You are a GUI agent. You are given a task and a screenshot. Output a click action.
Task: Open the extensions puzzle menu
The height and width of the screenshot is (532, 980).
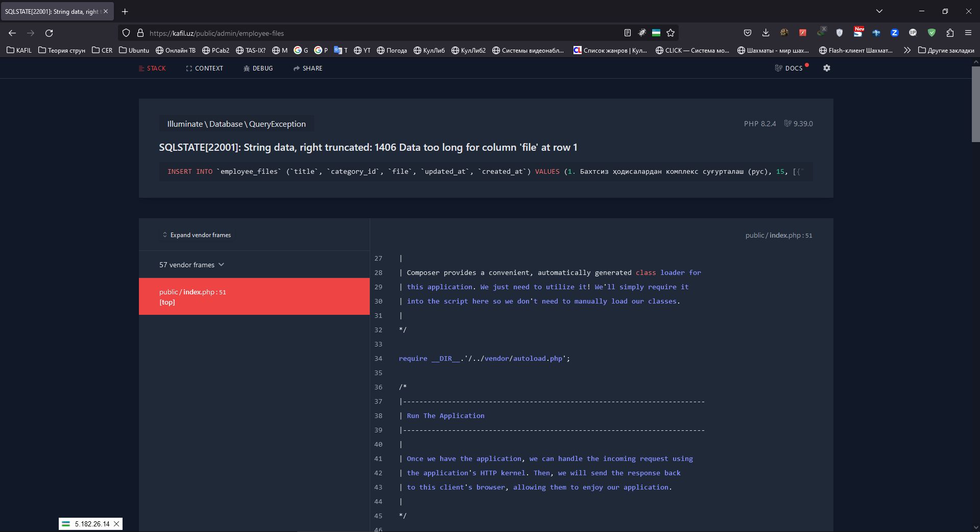pyautogui.click(x=950, y=33)
